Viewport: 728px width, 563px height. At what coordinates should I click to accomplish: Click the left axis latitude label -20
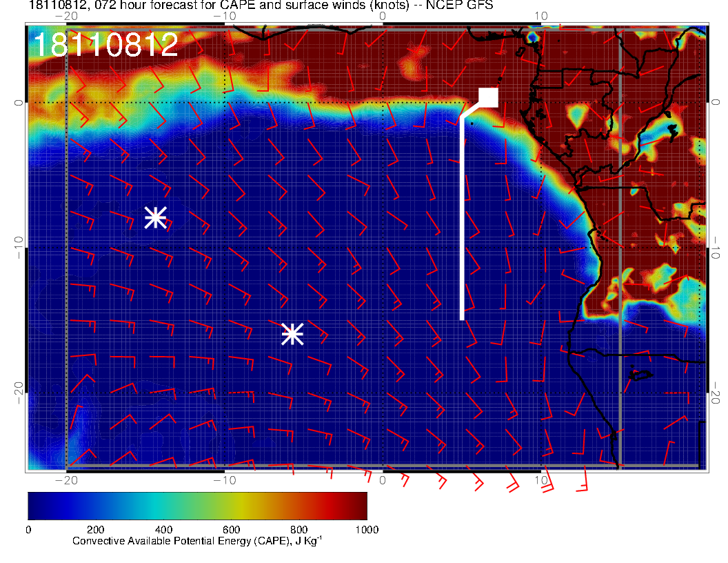click(x=18, y=393)
